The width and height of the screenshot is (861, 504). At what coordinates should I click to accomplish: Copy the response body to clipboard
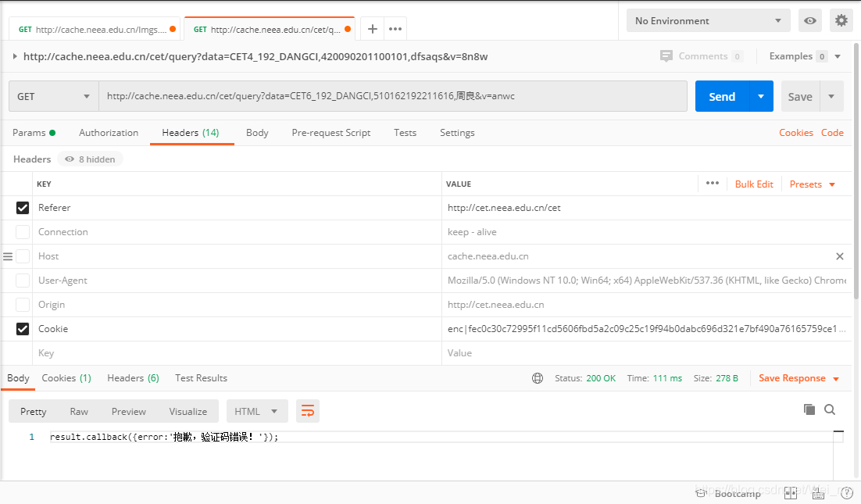click(809, 409)
